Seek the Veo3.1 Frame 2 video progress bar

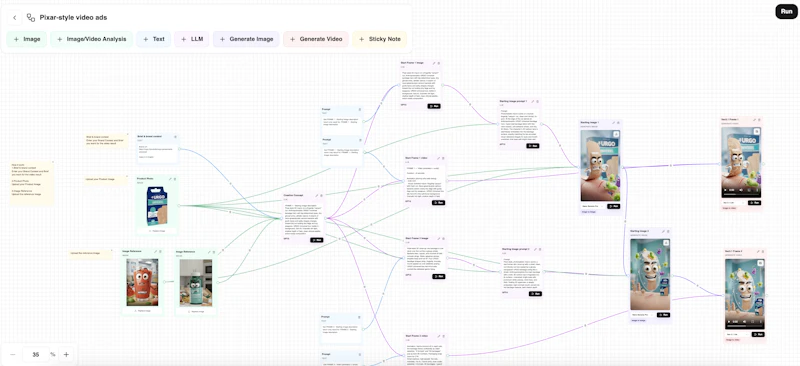point(744,326)
